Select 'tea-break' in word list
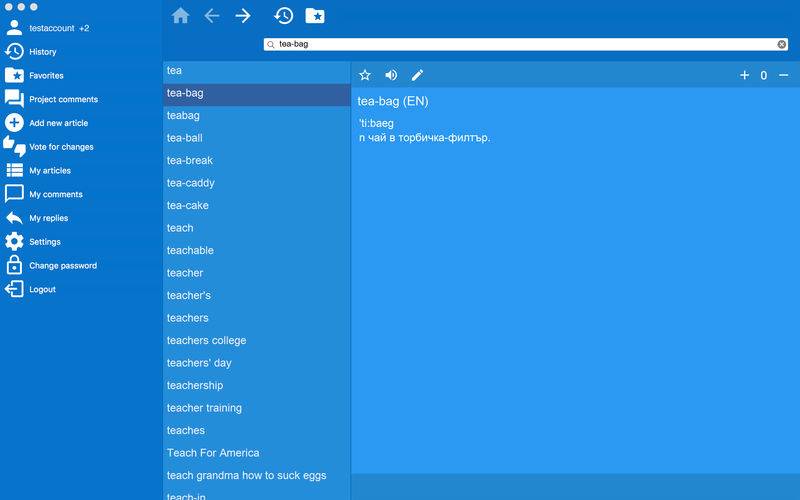Viewport: 800px width, 500px height. point(257,161)
